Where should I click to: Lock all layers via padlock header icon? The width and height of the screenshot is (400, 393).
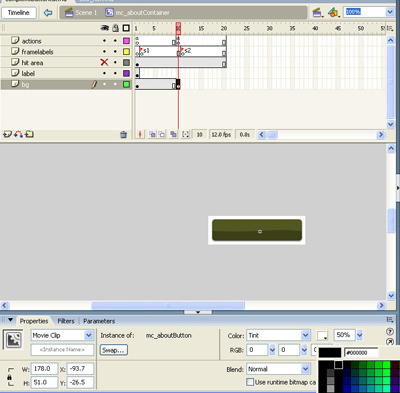click(x=115, y=28)
